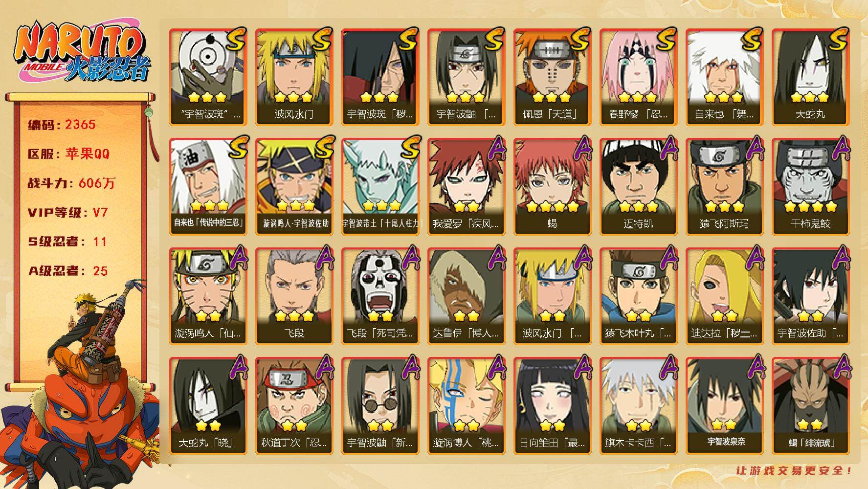The height and width of the screenshot is (489, 868).
Task: Select the 波风水门 S-rank ninja card
Action: coord(294,77)
